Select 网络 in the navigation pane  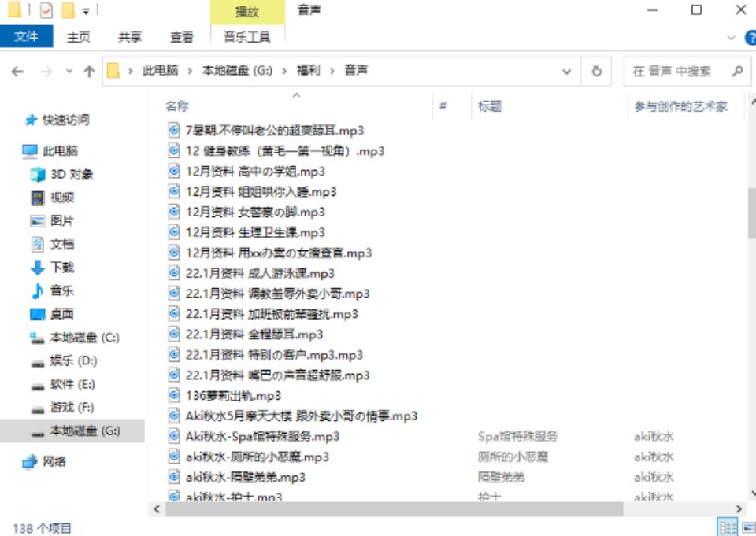(x=44, y=461)
